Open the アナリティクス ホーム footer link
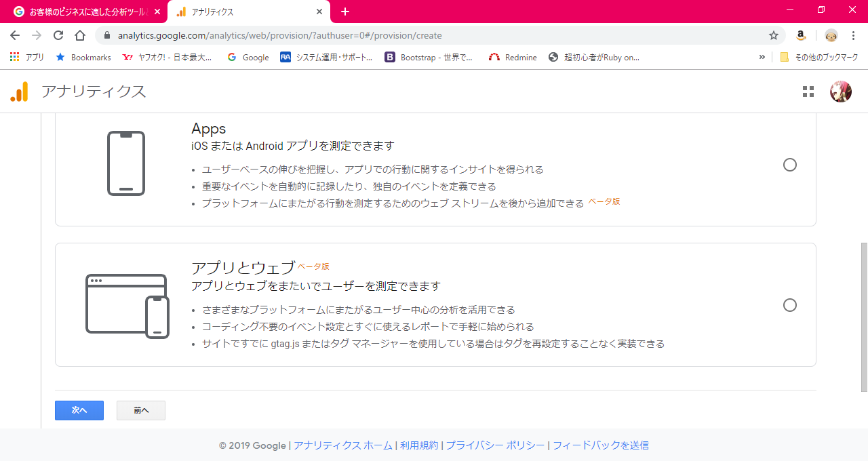This screenshot has width=868, height=461. (x=343, y=445)
